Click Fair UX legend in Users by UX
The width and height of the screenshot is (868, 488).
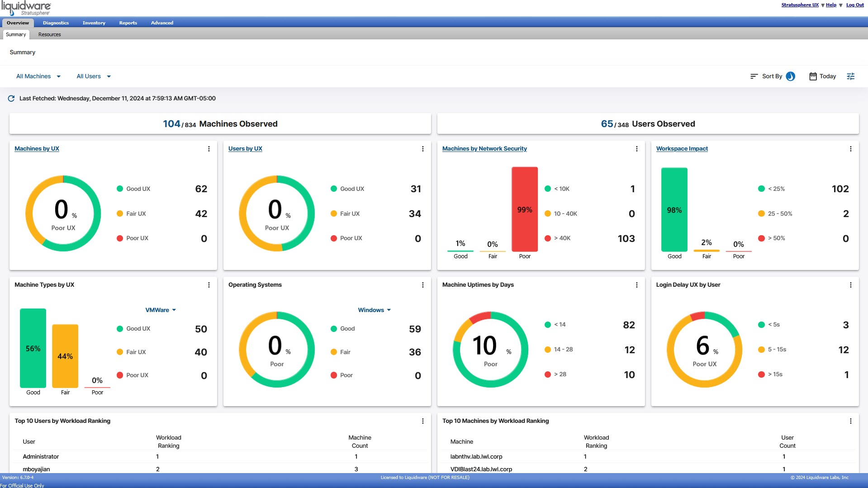pos(345,214)
